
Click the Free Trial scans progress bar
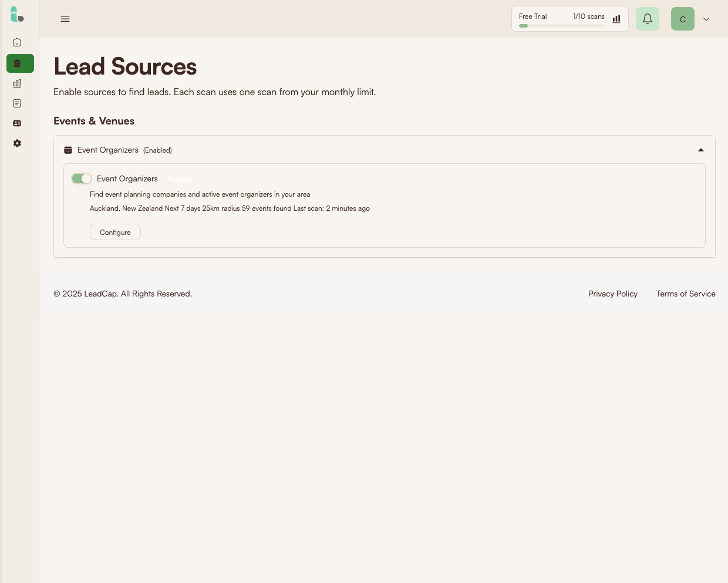tap(562, 26)
